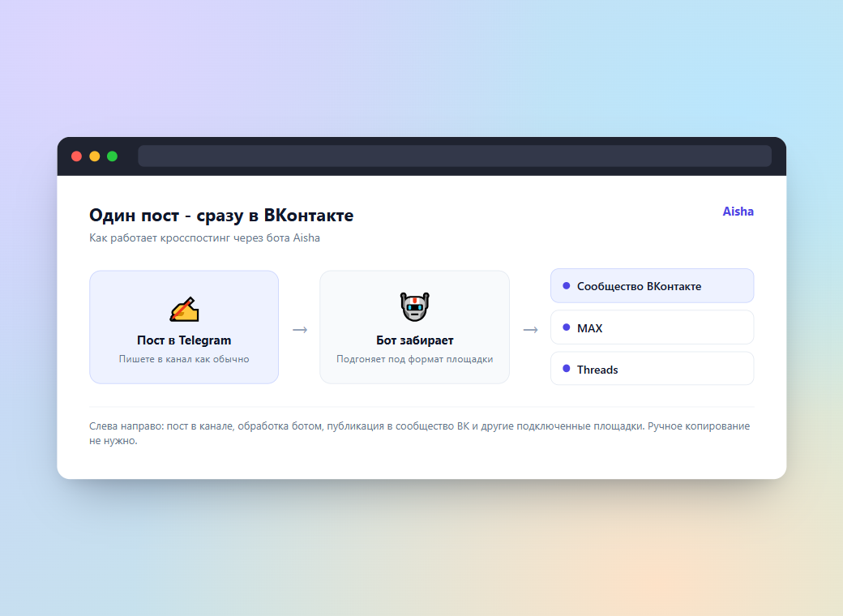Click subtitle Как работает кросспостинг через бота Aisha

pyautogui.click(x=204, y=238)
